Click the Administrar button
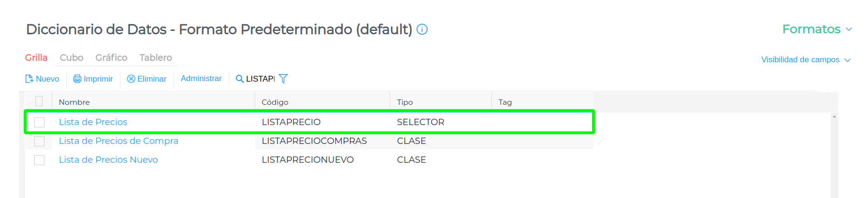This screenshot has height=198, width=868. tap(201, 78)
